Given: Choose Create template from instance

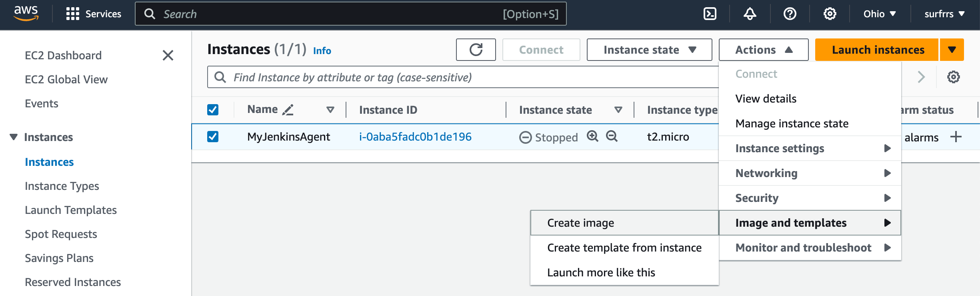Looking at the screenshot, I should pyautogui.click(x=624, y=248).
